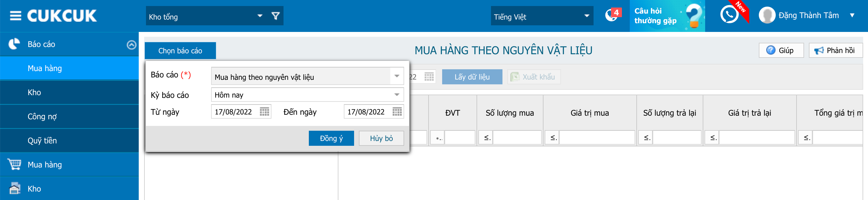Open the Kho tổng warehouse dropdown

tap(260, 16)
